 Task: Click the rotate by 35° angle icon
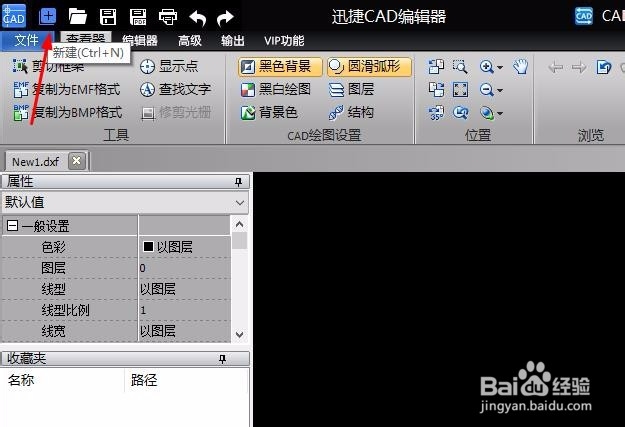coord(436,113)
